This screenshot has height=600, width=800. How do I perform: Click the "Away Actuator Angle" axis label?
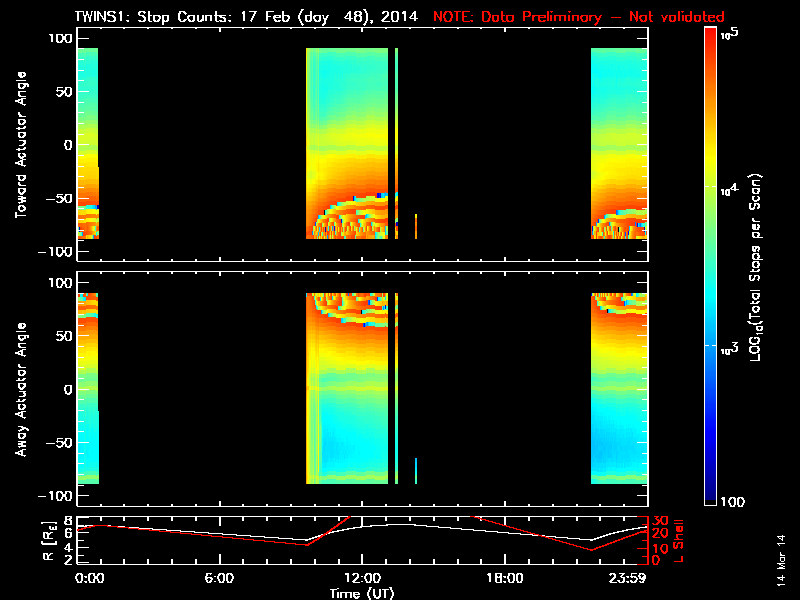point(21,389)
